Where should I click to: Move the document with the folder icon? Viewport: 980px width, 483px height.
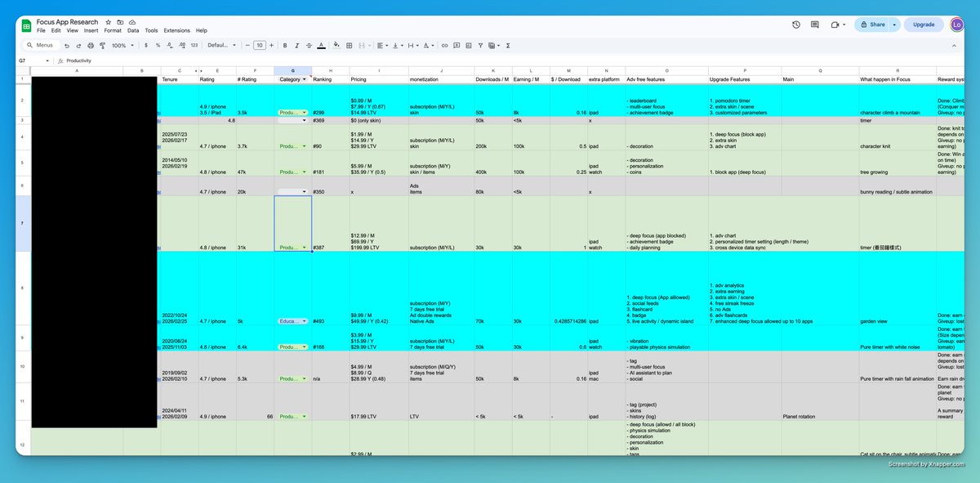tap(120, 22)
